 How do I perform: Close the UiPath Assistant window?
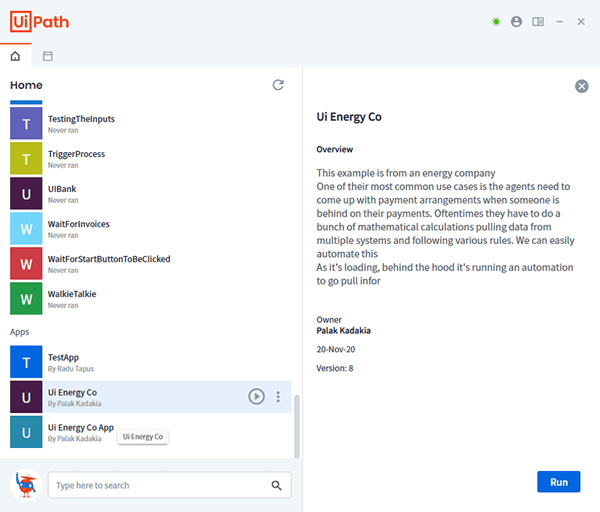click(x=581, y=22)
